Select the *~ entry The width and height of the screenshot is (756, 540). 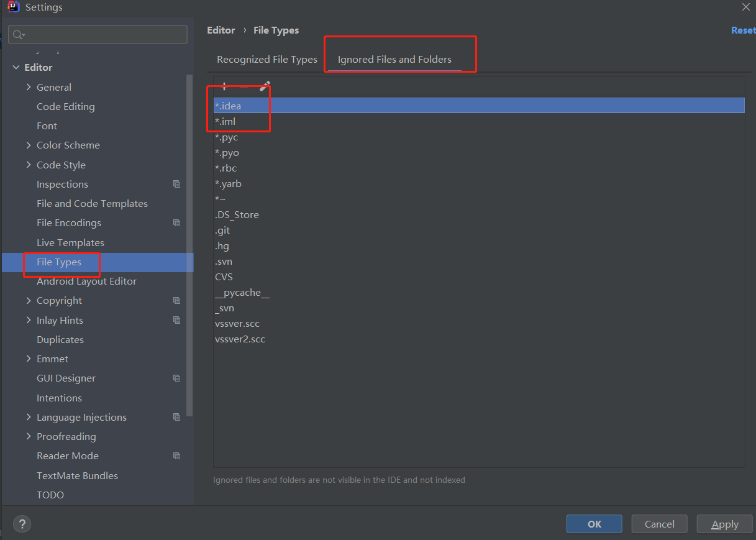479,199
